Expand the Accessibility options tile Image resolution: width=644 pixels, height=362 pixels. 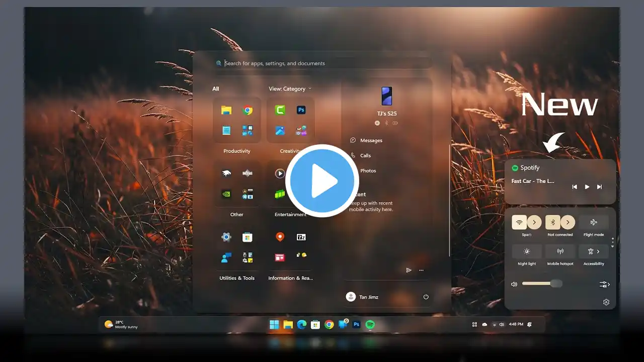click(x=594, y=251)
